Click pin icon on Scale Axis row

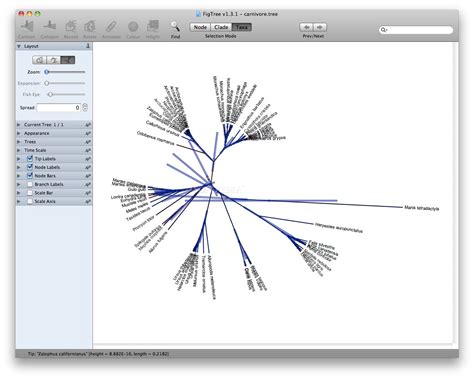point(88,201)
